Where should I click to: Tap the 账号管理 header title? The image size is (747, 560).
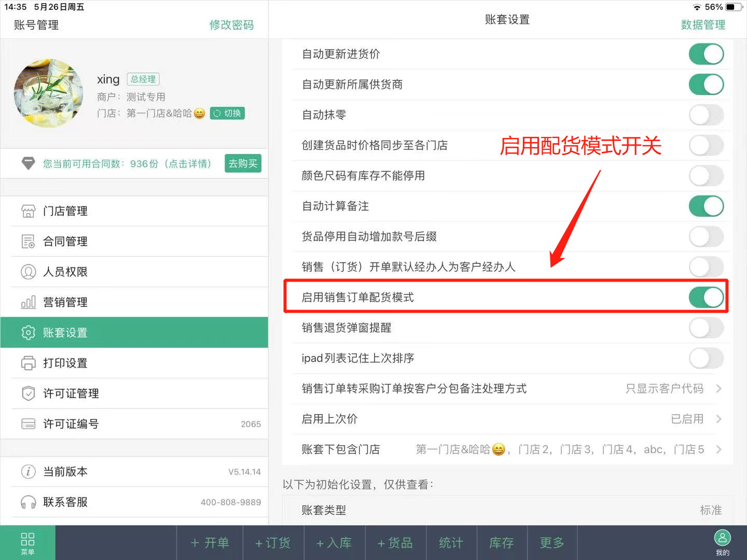point(36,25)
